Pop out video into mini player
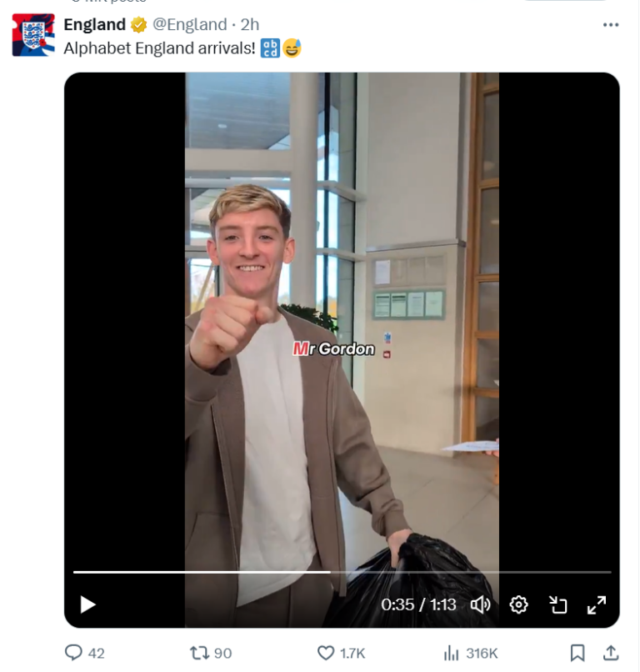The width and height of the screenshot is (640, 672). (557, 604)
